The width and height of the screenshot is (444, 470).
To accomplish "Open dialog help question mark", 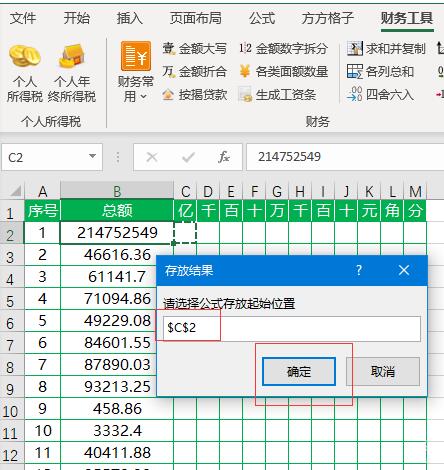I will (x=359, y=270).
